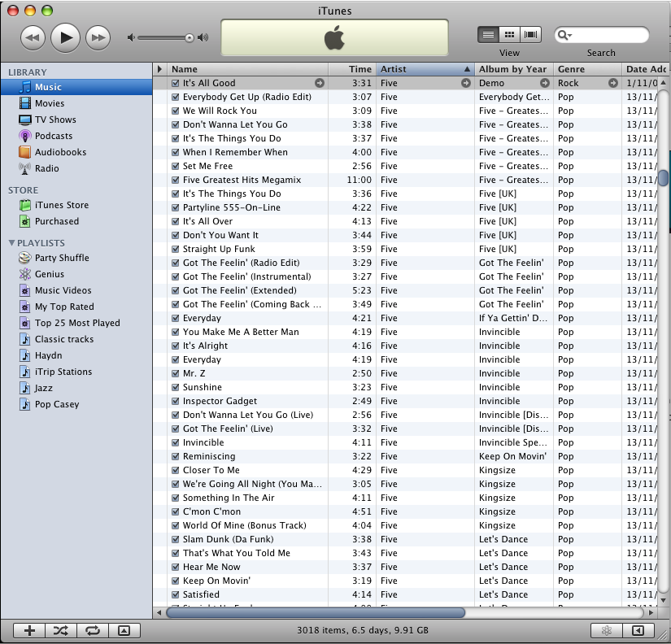Sort by the Date Added column
Screen dimensions: 671x644
[645, 69]
